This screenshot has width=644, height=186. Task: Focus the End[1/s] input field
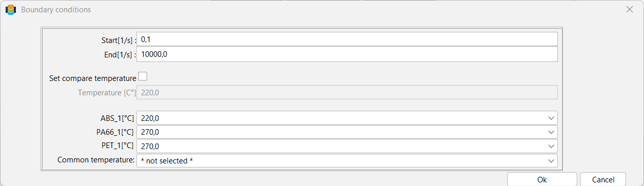(347, 54)
